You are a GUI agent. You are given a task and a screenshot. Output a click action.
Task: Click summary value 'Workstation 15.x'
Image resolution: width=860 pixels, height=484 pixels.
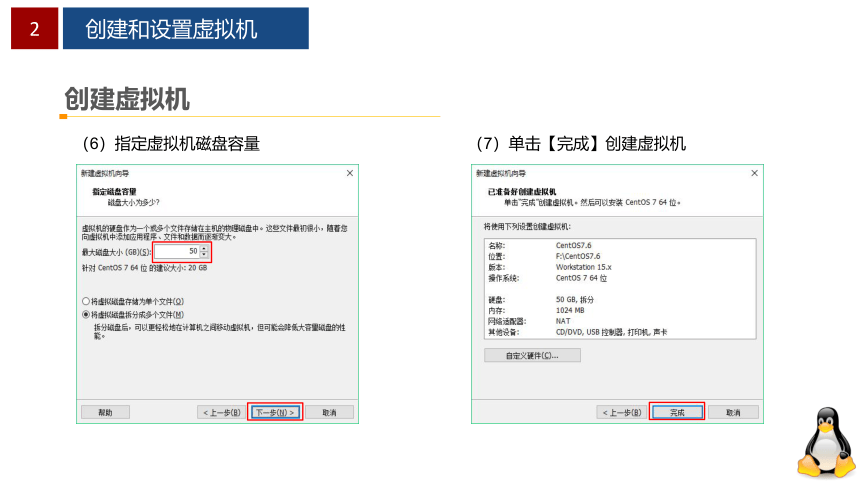coord(584,267)
